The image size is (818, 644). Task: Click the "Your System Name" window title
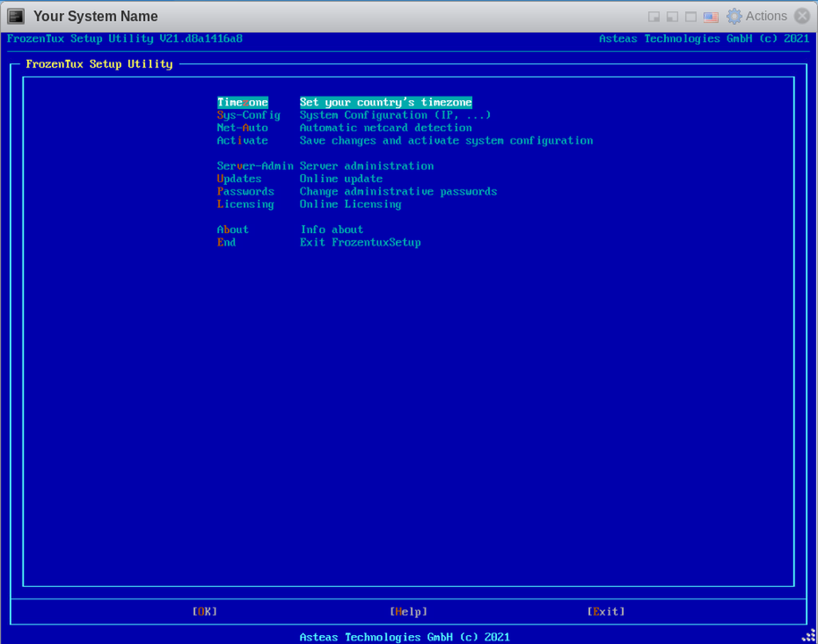pyautogui.click(x=95, y=16)
